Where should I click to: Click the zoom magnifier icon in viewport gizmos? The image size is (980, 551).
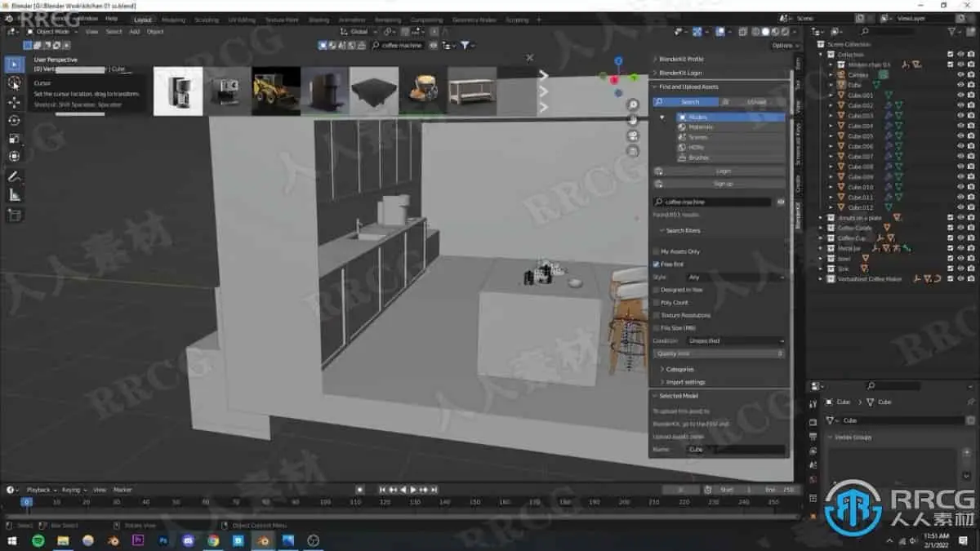633,104
